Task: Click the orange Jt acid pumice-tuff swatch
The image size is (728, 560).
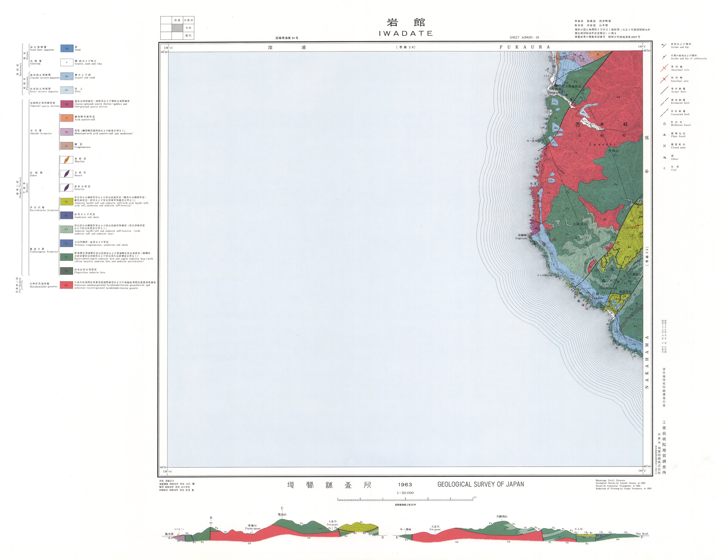Action: pyautogui.click(x=66, y=118)
